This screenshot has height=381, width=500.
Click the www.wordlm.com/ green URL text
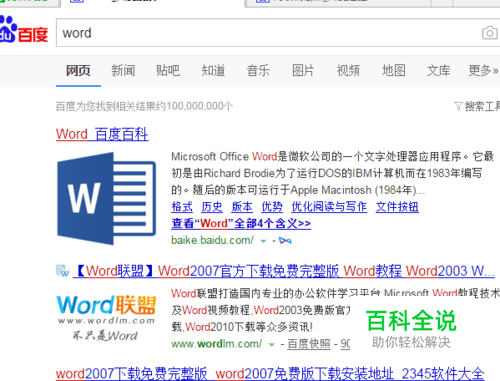[217, 344]
